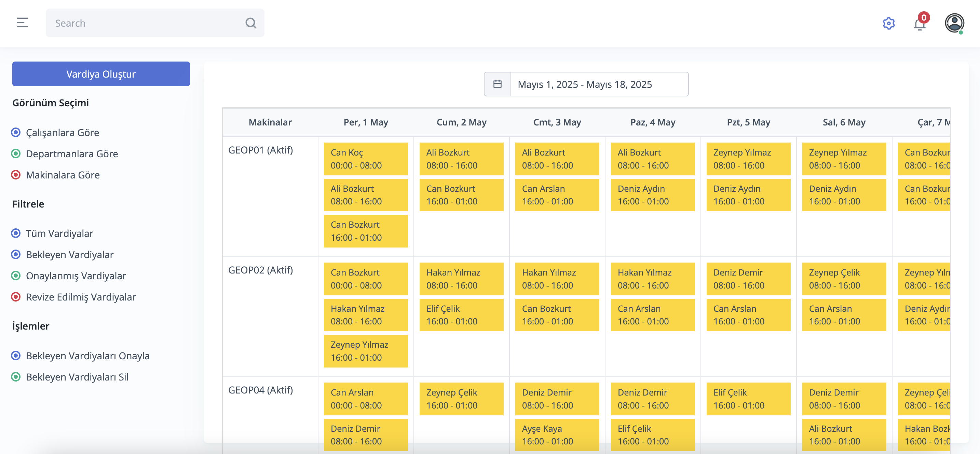Open Can Bozkurt 16:00 shift GEOP01 Per 1 May
Image resolution: width=980 pixels, height=454 pixels.
pos(366,231)
